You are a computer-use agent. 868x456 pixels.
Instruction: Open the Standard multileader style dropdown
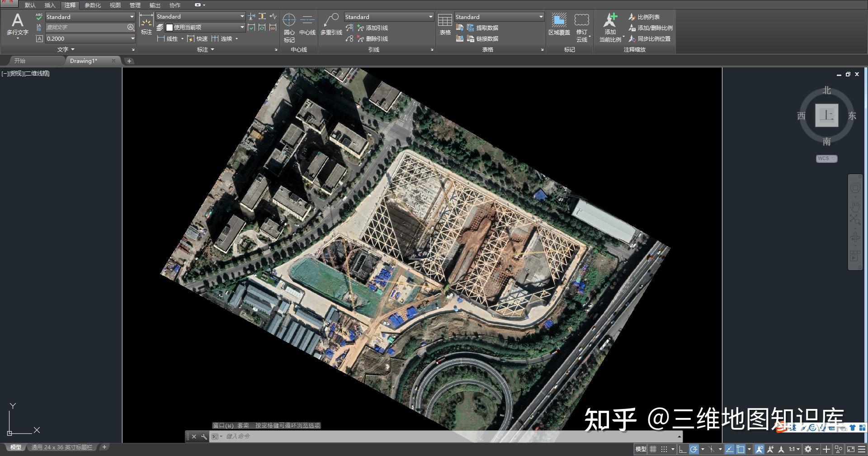389,17
